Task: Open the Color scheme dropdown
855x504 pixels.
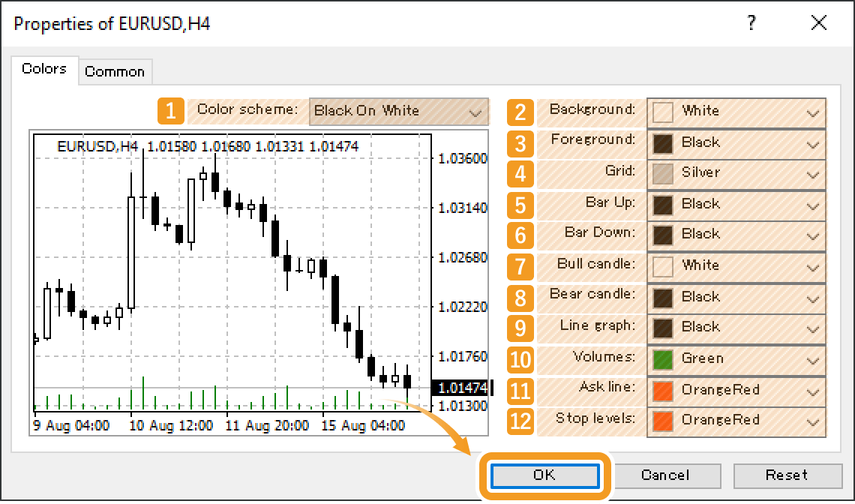Action: tap(399, 111)
